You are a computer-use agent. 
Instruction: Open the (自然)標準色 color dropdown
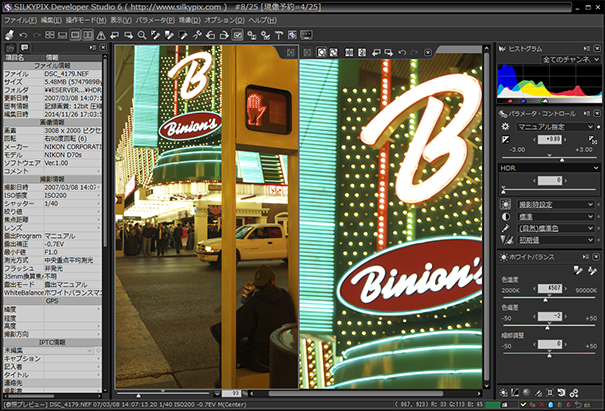point(555,228)
